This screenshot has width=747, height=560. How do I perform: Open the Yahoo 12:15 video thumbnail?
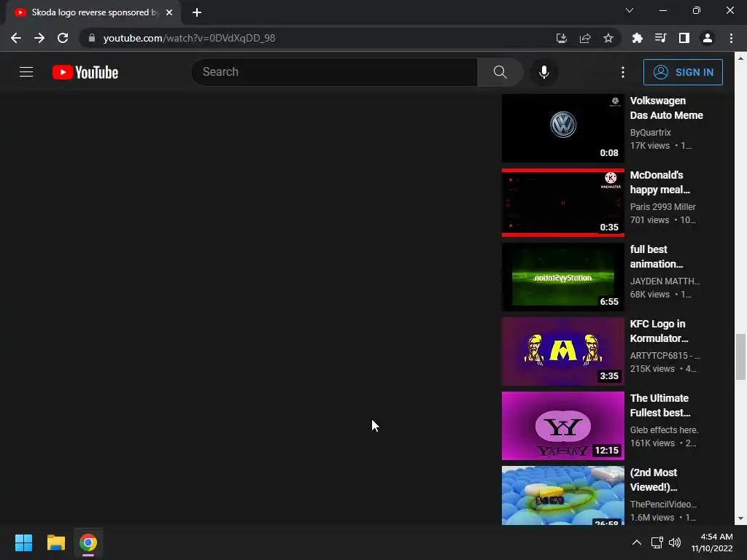(x=562, y=425)
